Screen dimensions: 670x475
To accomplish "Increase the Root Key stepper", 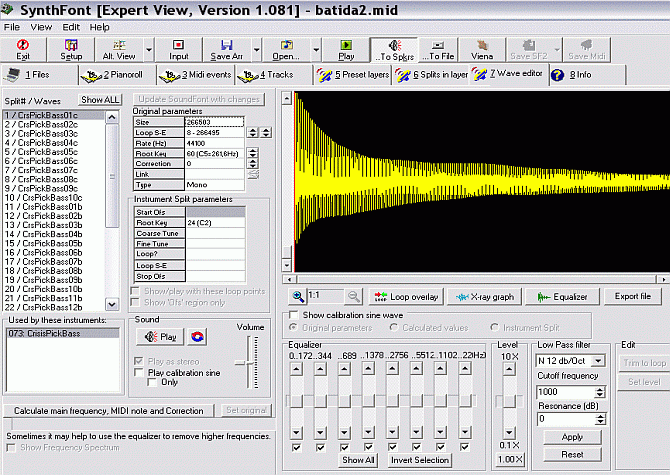I will coord(253,151).
